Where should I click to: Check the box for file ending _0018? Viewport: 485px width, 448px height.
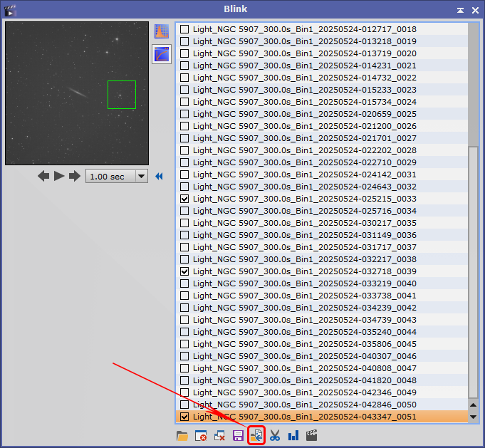[184, 29]
